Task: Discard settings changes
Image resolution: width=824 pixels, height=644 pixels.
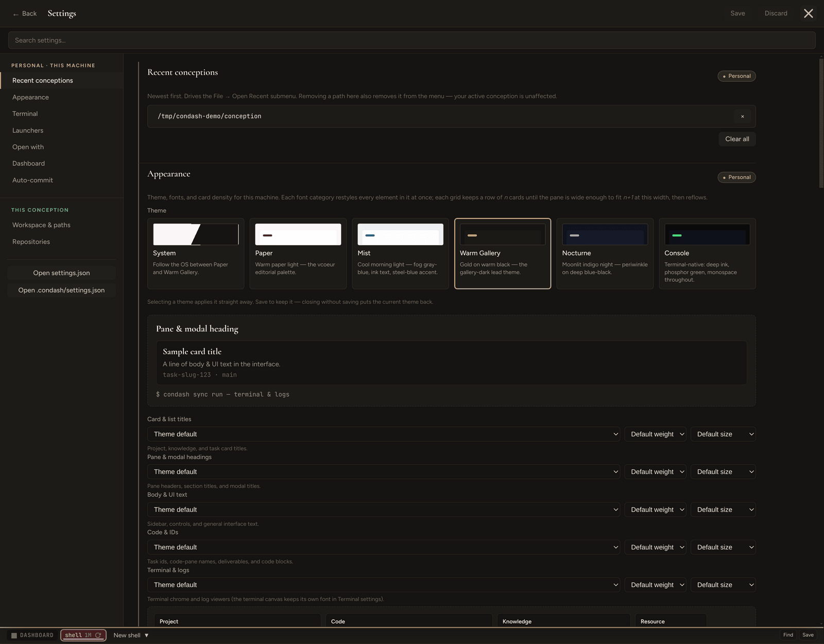Action: [x=776, y=13]
